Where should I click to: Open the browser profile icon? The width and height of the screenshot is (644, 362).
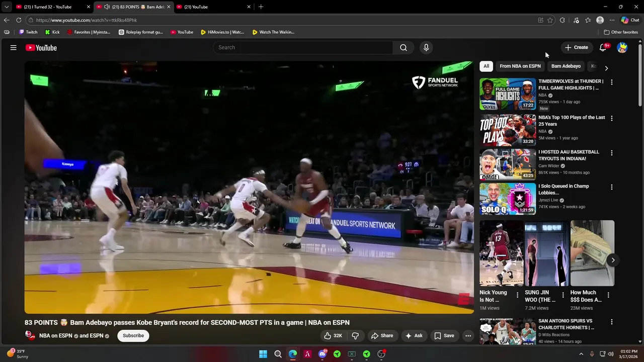600,20
